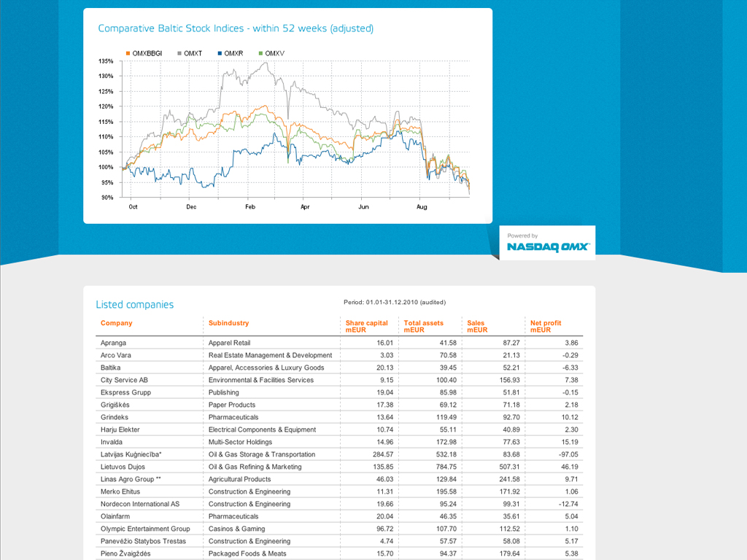
Task: Click the Listed companies heading
Action: [135, 305]
